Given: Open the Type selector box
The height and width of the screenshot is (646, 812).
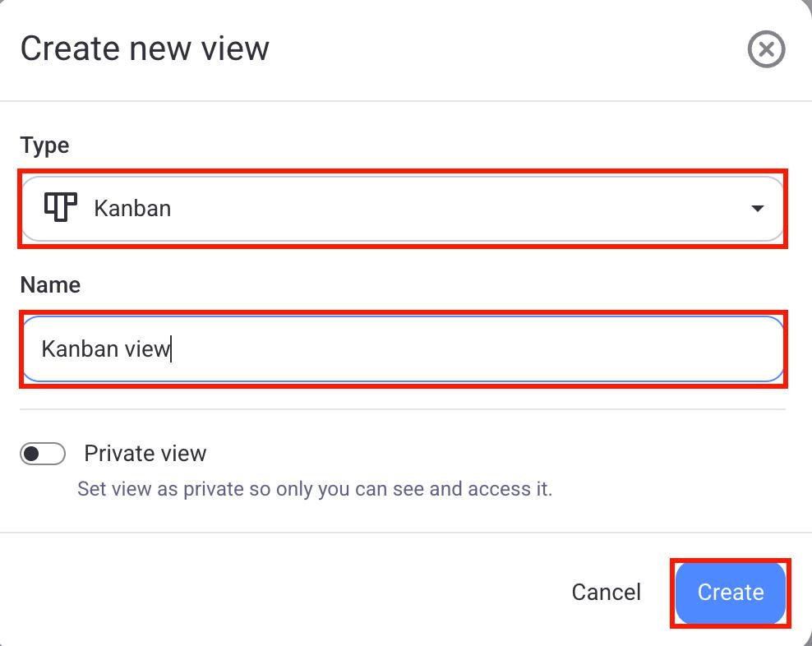Looking at the screenshot, I should click(403, 209).
